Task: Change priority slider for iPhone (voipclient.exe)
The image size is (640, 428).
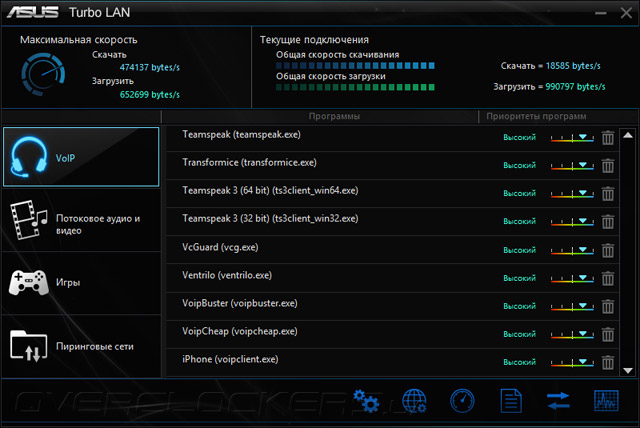Action: (572, 363)
